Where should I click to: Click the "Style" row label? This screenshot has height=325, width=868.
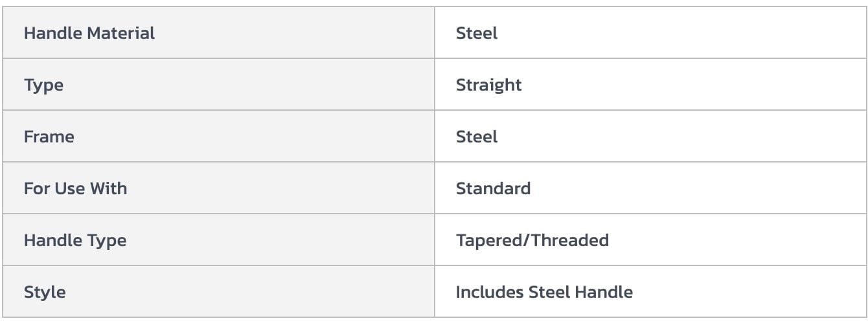coord(45,292)
